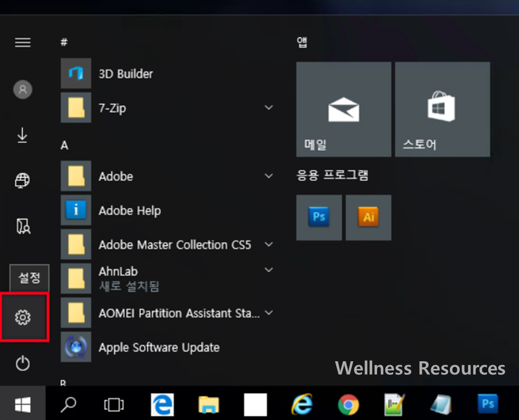Open the user account icon

pyautogui.click(x=22, y=89)
